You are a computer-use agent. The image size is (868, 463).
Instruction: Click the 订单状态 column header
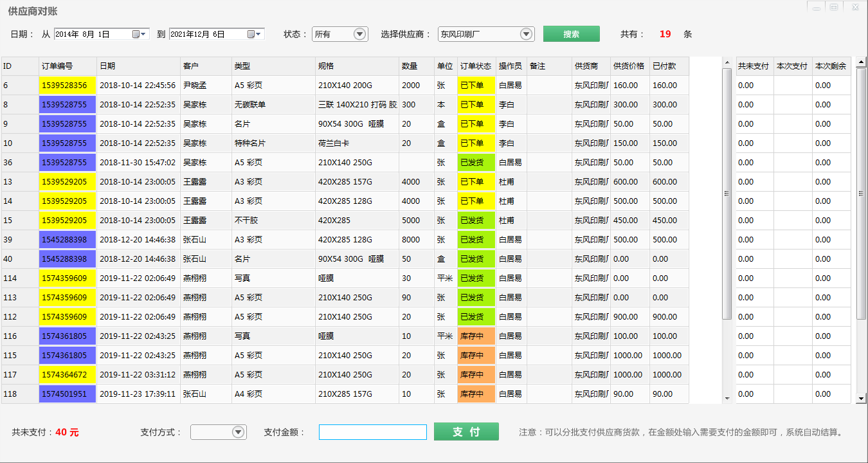[476, 66]
